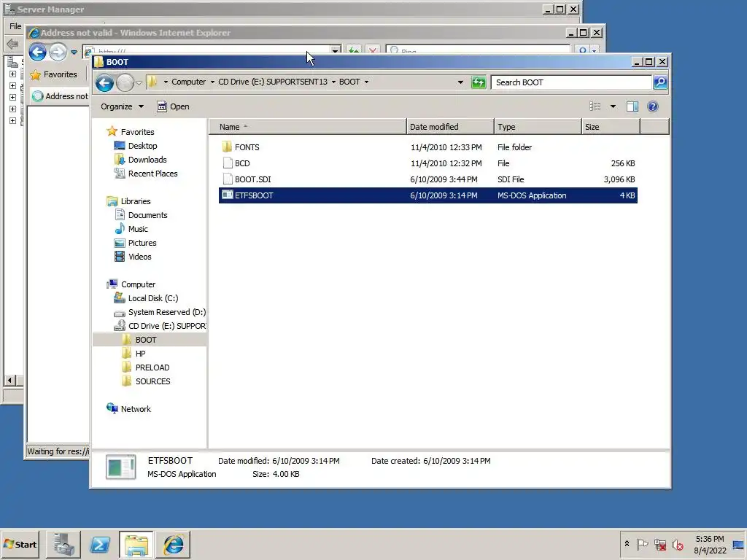Viewport: 747px width, 560px height.
Task: Change view using the view icon
Action: pos(595,106)
